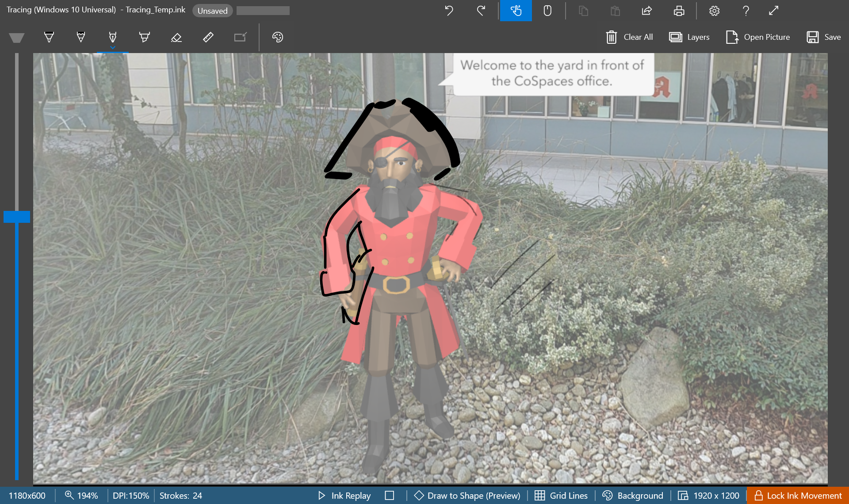Click the DPI:150% indicator

[131, 496]
